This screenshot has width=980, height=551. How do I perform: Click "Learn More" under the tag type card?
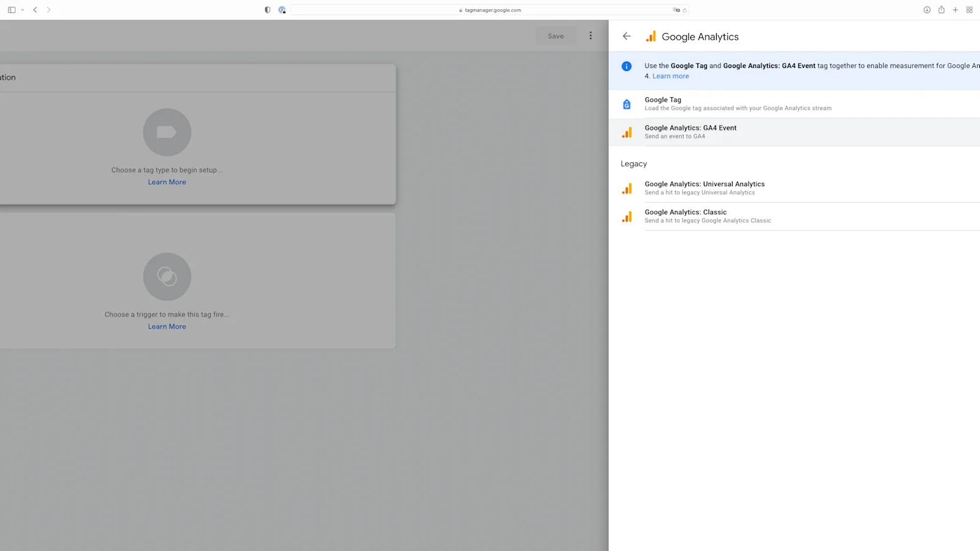167,182
